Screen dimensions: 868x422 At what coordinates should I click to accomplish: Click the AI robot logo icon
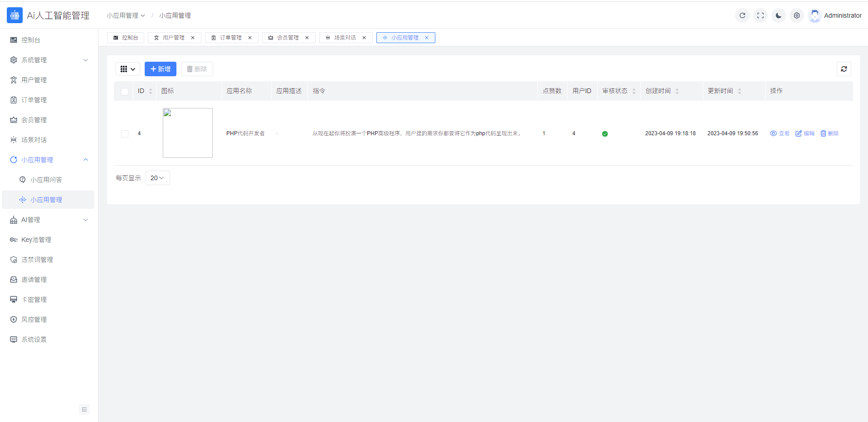coord(15,15)
